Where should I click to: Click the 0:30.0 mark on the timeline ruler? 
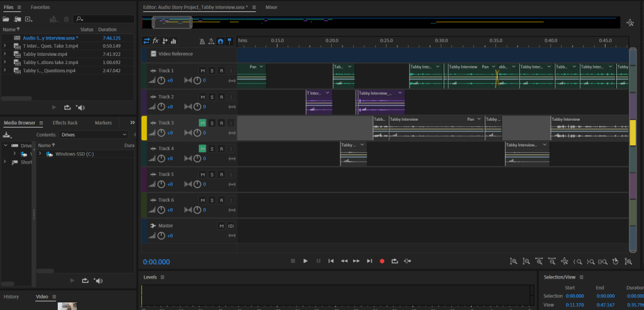click(441, 40)
